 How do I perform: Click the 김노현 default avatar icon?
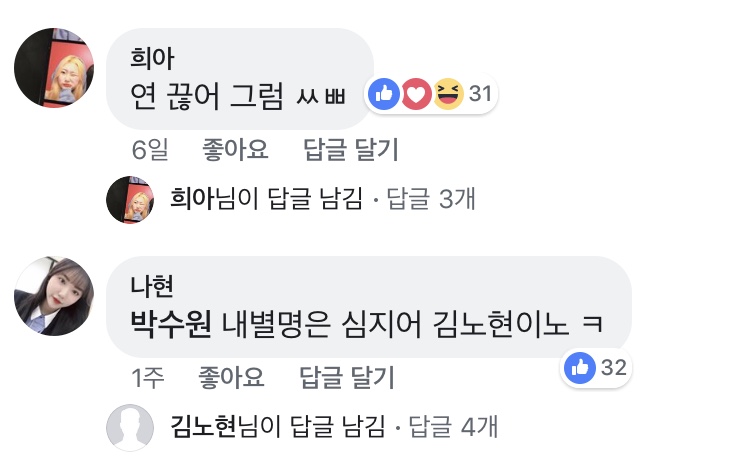click(130, 427)
